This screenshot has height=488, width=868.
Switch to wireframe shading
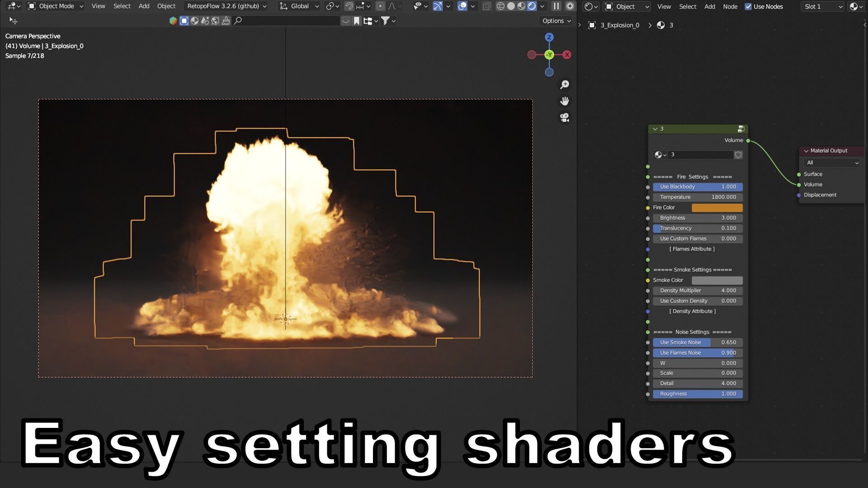coord(500,6)
